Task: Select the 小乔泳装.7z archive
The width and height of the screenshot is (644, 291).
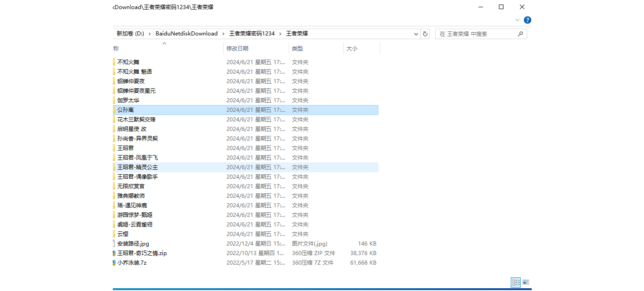Action: coord(132,262)
